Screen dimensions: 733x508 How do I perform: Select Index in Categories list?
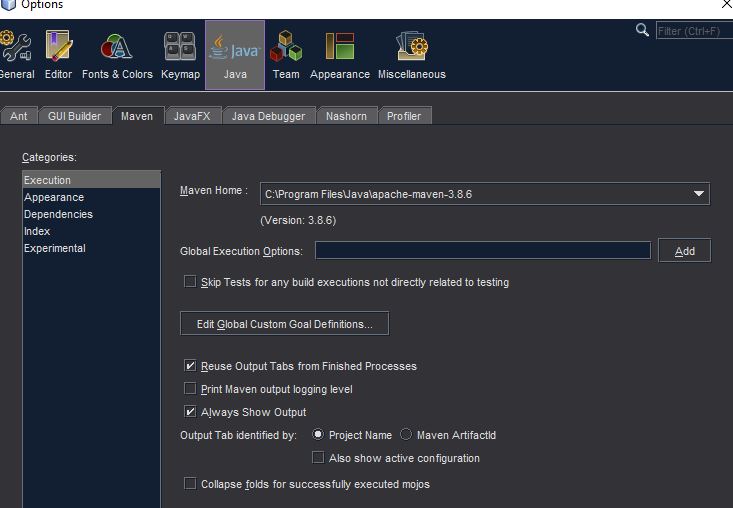[91, 231]
